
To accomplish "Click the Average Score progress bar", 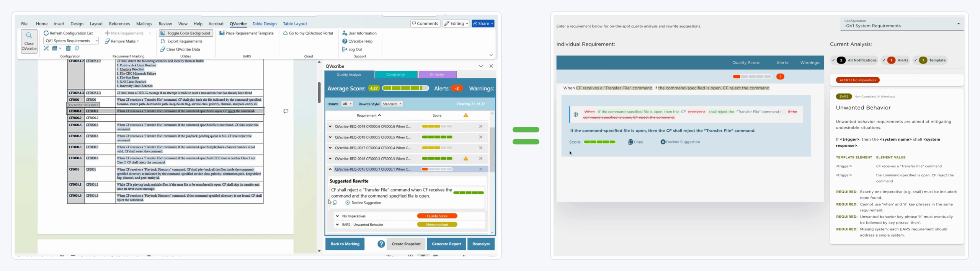I will click(x=405, y=88).
